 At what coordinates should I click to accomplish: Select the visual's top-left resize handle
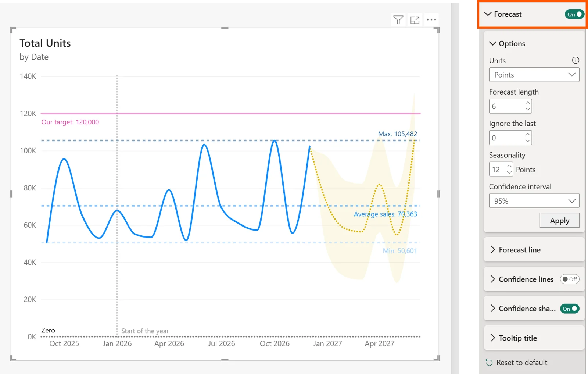tap(13, 30)
